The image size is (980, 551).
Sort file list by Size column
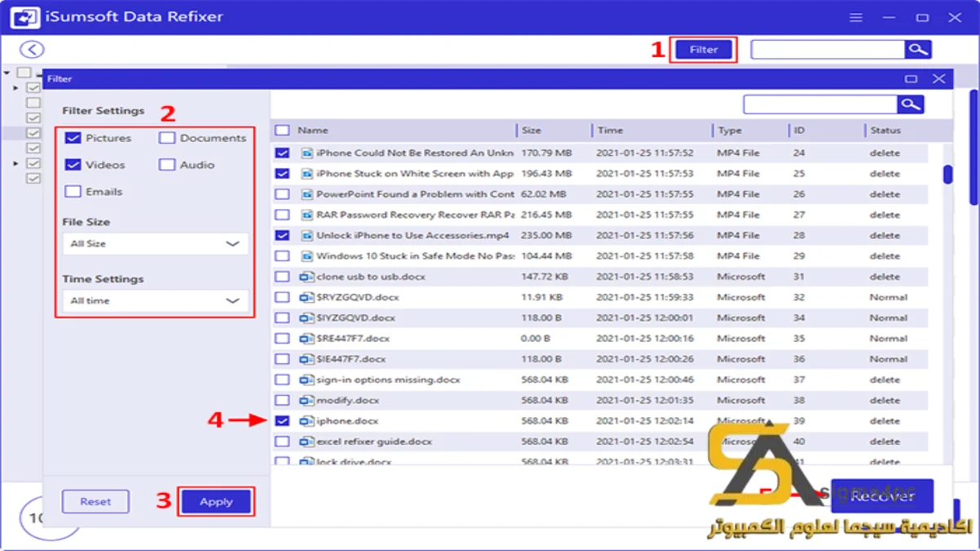(532, 131)
